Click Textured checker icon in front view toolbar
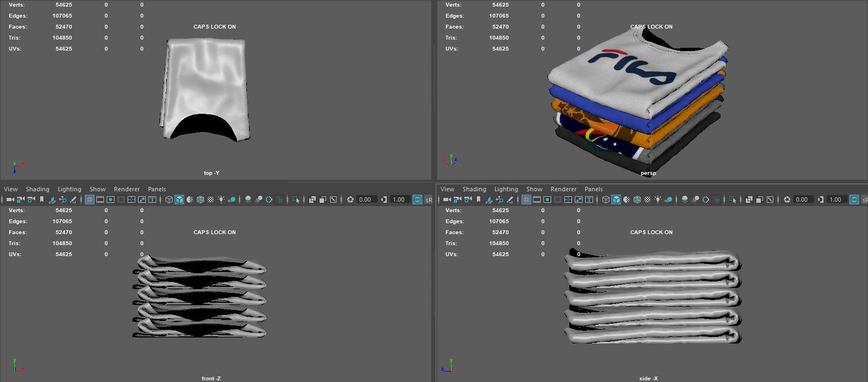 (x=211, y=200)
